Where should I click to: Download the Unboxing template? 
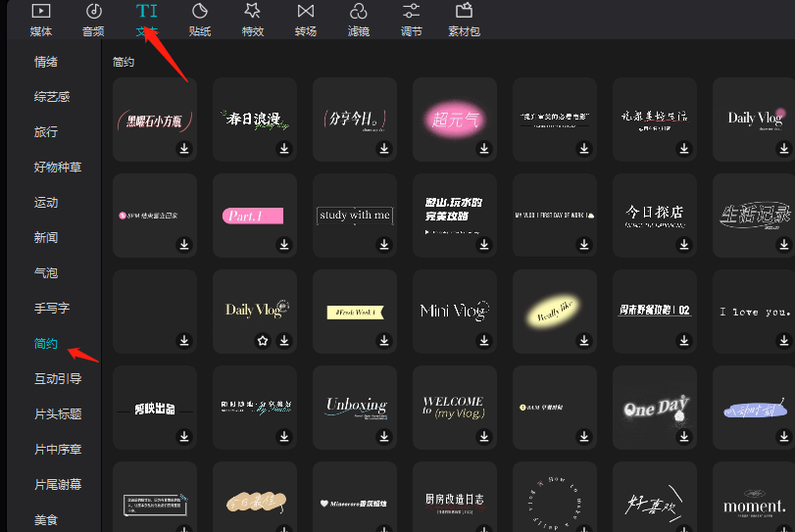[384, 436]
